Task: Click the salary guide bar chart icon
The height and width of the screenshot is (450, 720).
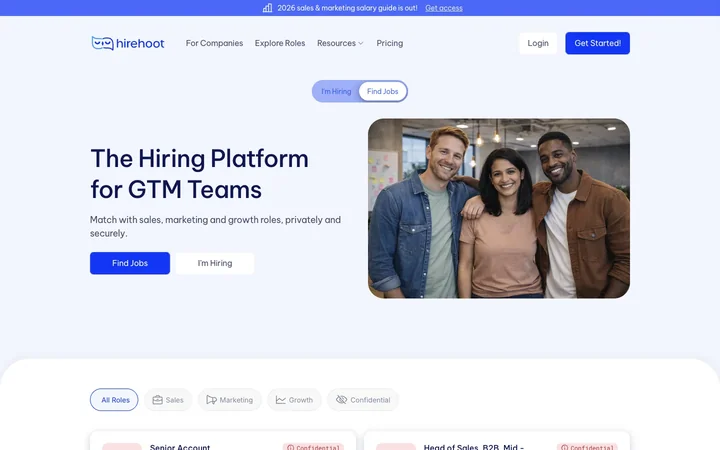Action: 267,8
